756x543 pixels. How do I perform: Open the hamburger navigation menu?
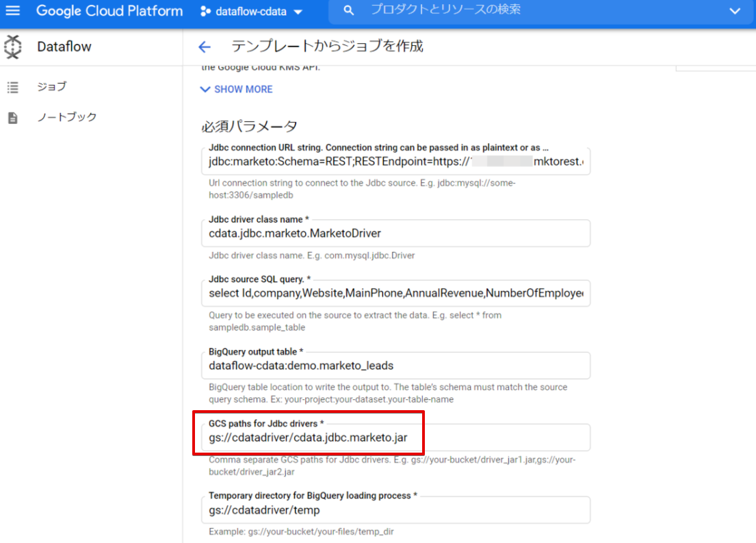[13, 11]
